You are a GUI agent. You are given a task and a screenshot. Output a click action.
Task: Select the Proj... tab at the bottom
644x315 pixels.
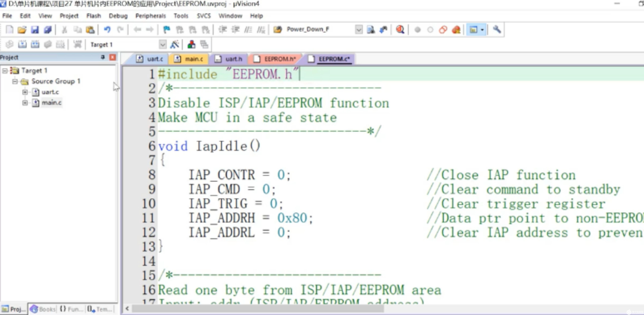point(14,309)
